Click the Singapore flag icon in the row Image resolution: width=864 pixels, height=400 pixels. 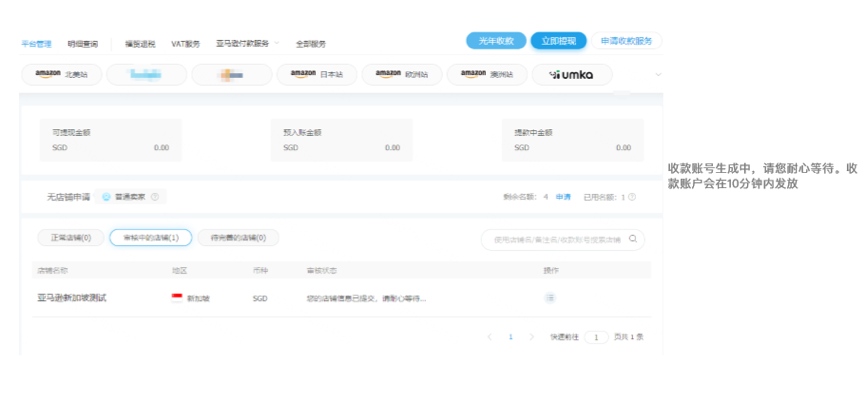pyautogui.click(x=177, y=298)
